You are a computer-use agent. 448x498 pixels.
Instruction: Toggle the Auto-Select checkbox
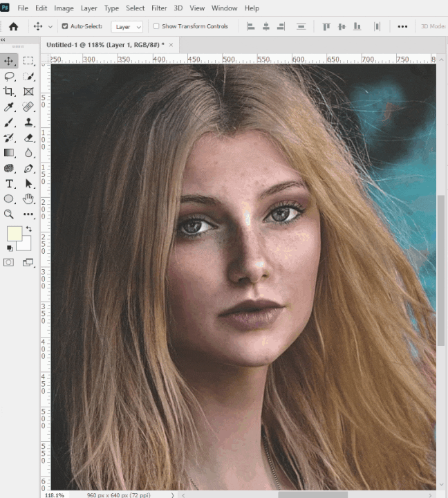(65, 26)
